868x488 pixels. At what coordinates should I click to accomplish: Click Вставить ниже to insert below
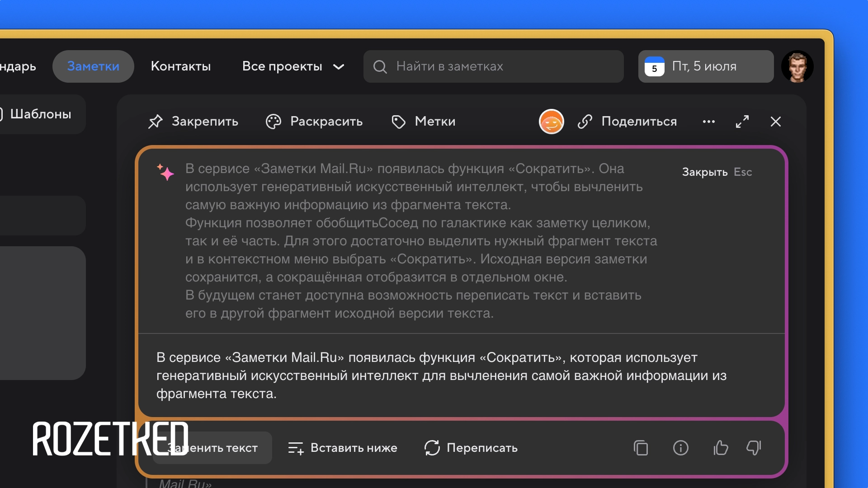(343, 448)
